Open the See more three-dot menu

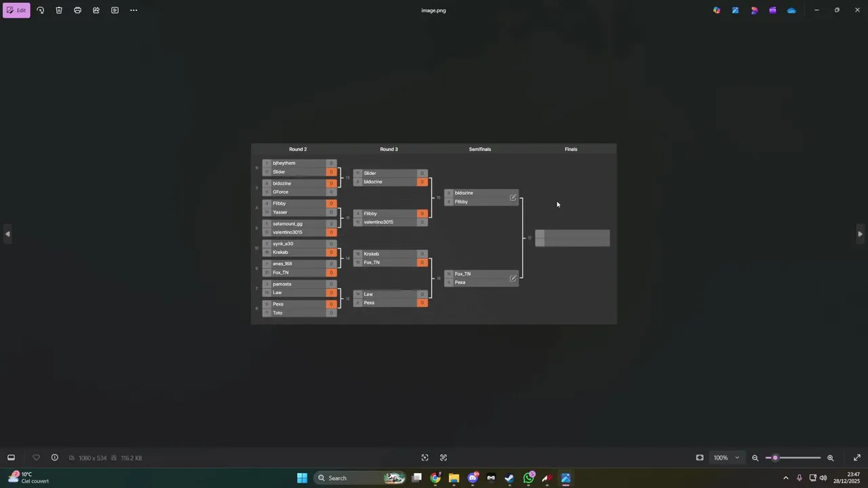click(134, 10)
